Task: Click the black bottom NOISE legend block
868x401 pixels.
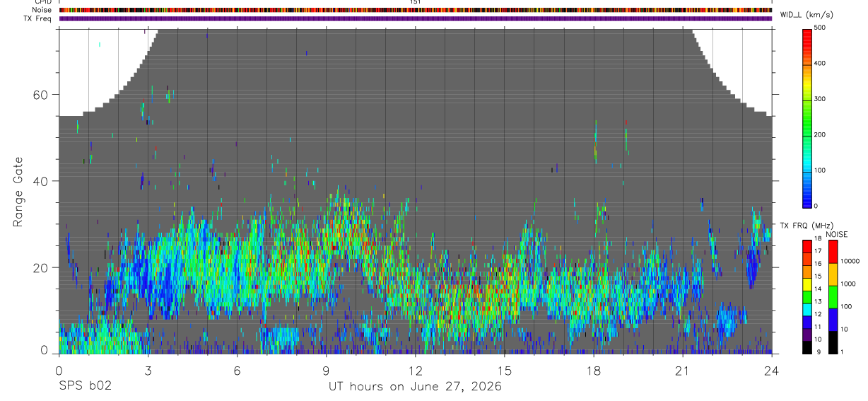Action: pyautogui.click(x=833, y=342)
